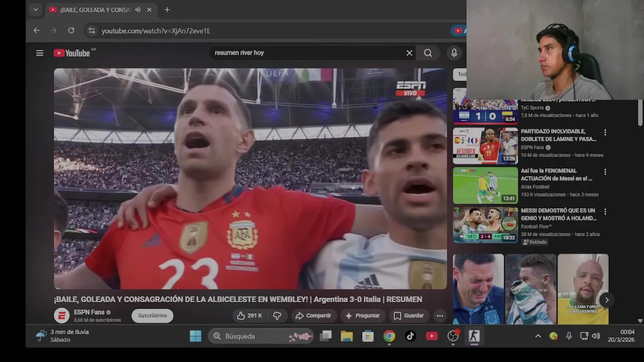Pause the Argentina vs Italia video player
The image size is (644, 362).
click(250, 178)
